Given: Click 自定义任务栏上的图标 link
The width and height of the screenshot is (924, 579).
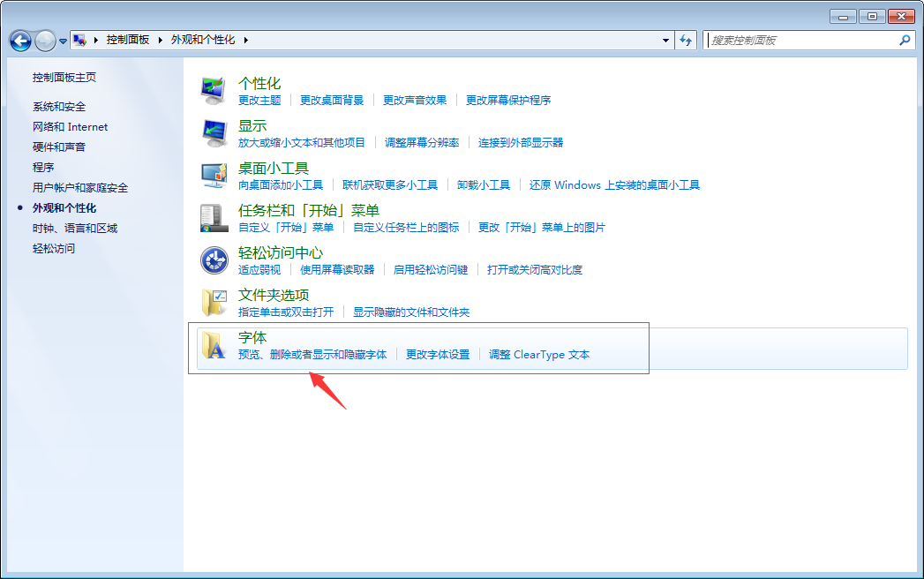Looking at the screenshot, I should click(406, 228).
